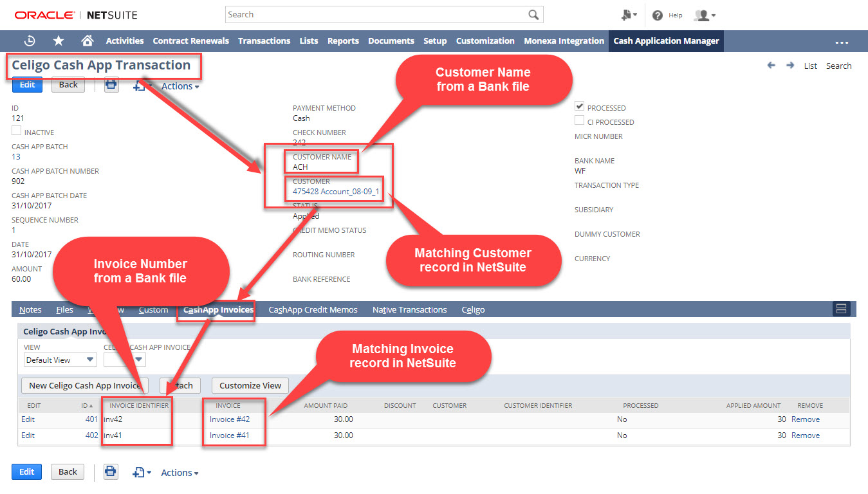868x494 pixels.
Task: Click the inv41 invoice identifier cell
Action: click(x=113, y=435)
